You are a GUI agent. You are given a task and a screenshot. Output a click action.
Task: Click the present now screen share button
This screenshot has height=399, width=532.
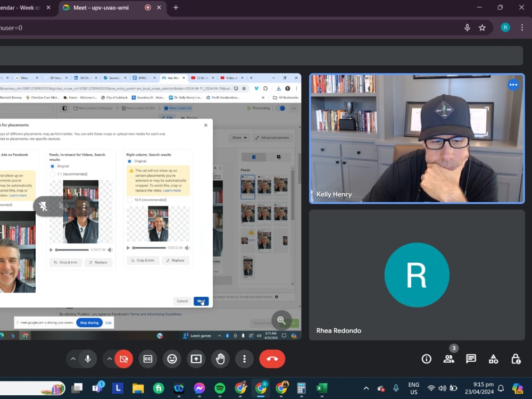[196, 359]
